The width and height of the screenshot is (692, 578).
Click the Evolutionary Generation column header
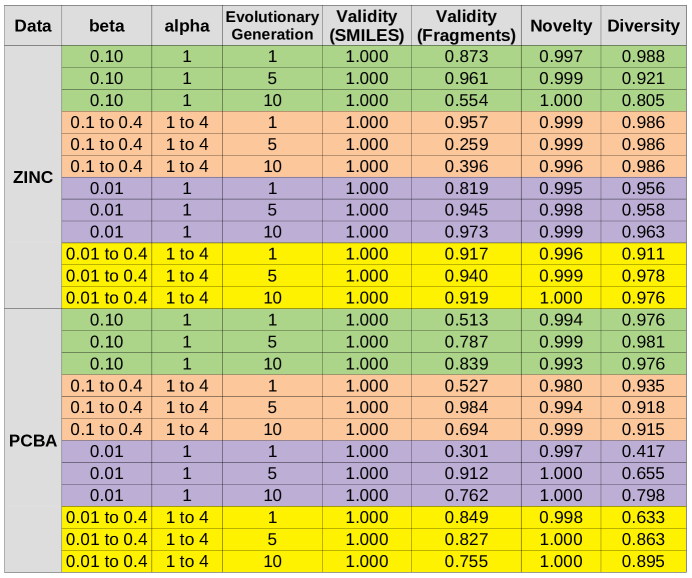272,26
